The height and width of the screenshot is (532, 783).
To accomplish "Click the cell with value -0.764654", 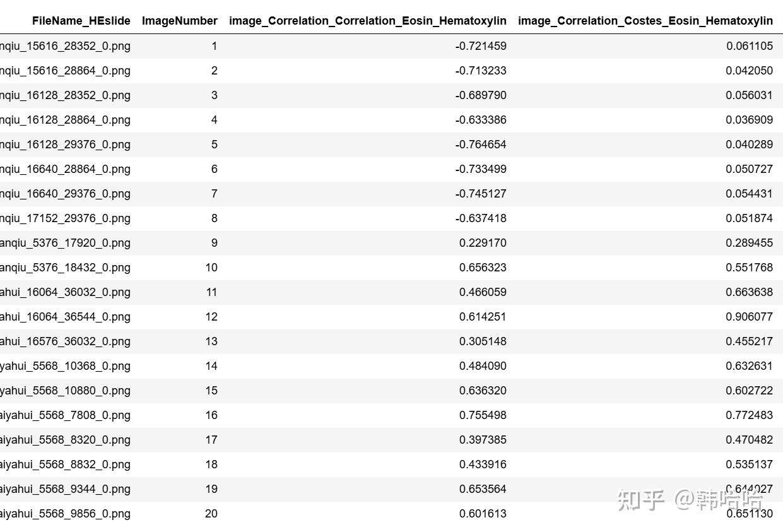I will pyautogui.click(x=481, y=144).
